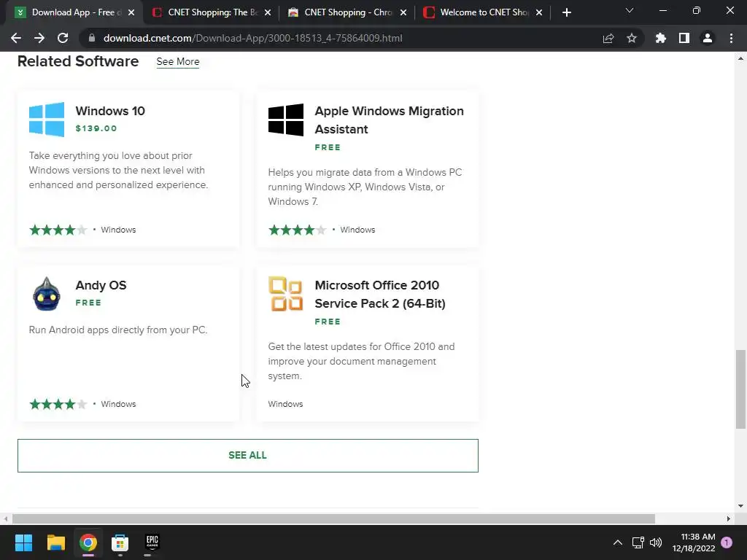The image size is (747, 560).
Task: Close the Download App tab
Action: point(131,12)
